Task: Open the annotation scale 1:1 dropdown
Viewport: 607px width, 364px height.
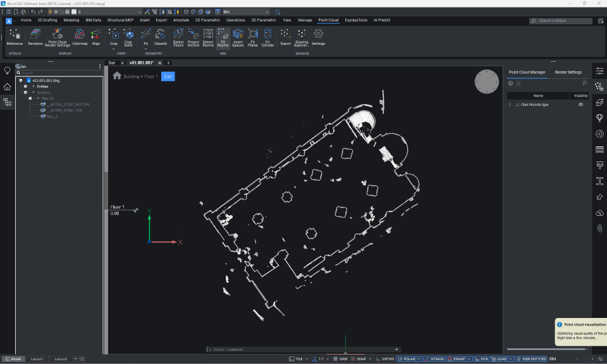Action: pos(328,359)
